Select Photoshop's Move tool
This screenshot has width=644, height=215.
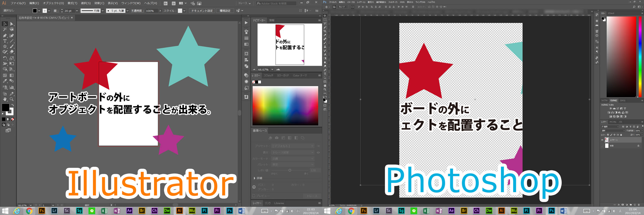[325, 16]
